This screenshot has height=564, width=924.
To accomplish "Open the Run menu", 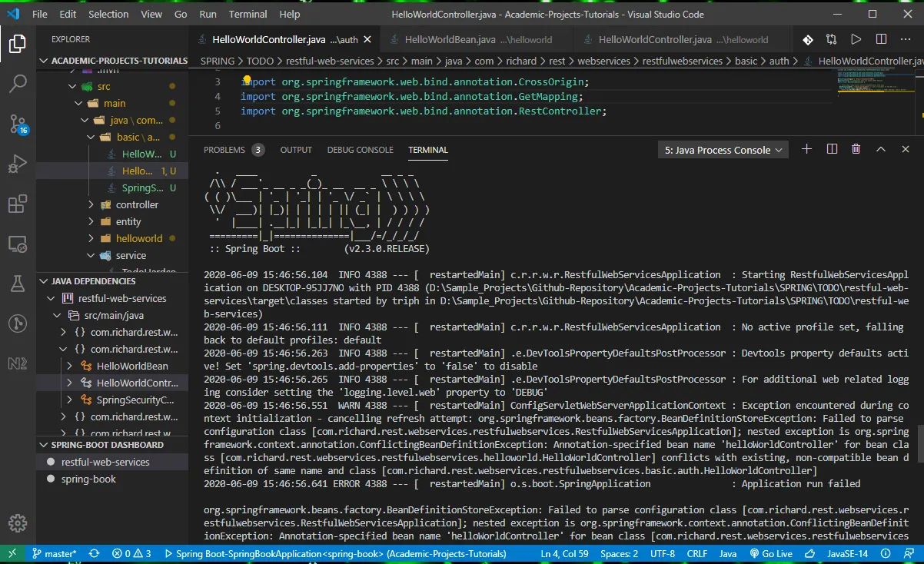I will click(208, 14).
